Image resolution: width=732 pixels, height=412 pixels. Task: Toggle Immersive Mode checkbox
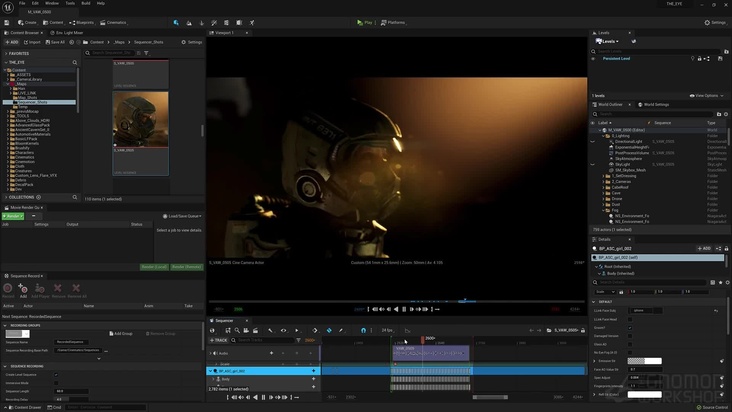(58, 382)
